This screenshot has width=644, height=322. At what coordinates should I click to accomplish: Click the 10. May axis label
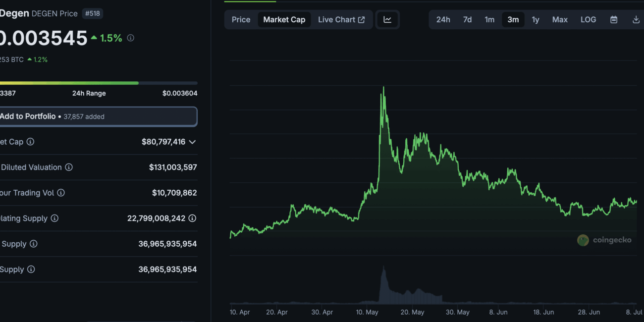point(367,312)
